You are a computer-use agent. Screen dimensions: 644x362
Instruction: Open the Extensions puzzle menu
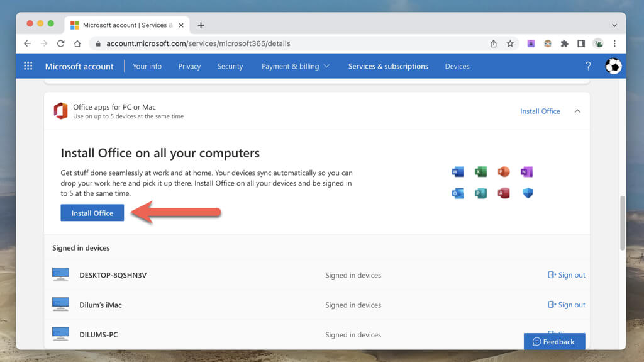tap(564, 43)
